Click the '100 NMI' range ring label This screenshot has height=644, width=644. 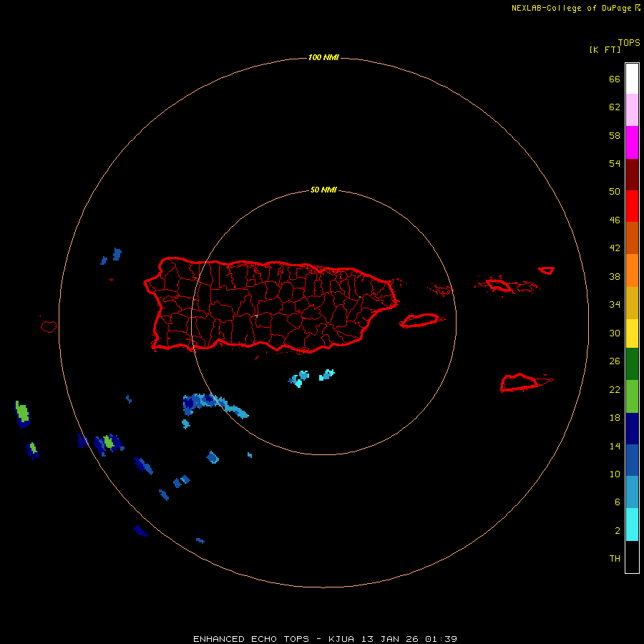coord(323,57)
